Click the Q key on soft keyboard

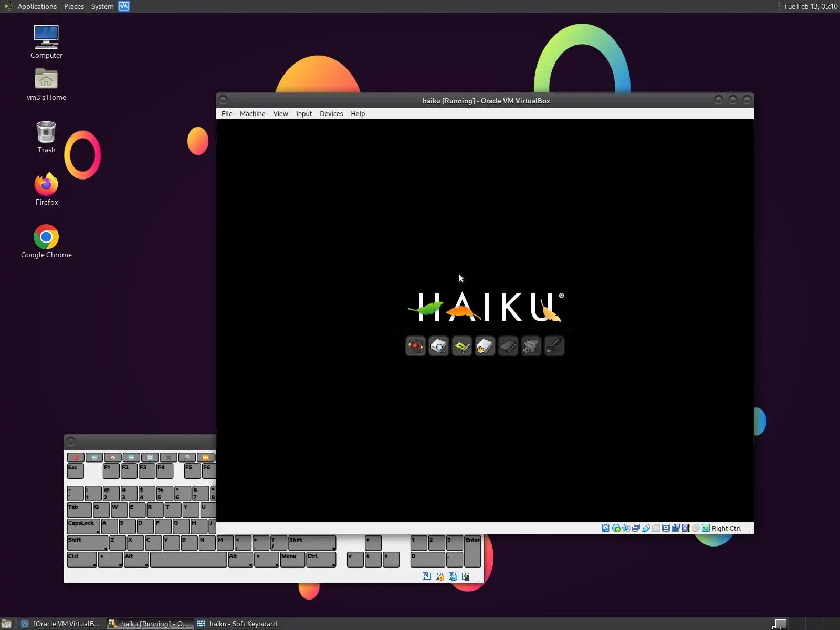[101, 510]
